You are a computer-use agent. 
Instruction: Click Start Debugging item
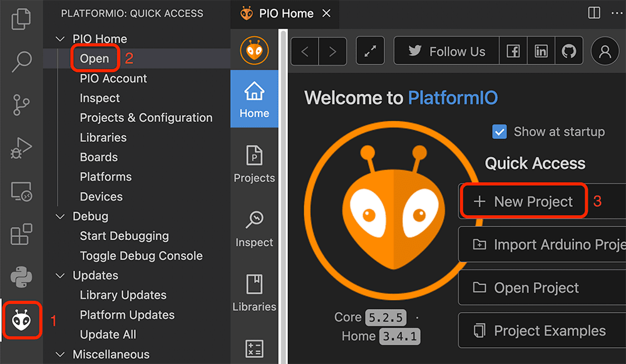(124, 236)
